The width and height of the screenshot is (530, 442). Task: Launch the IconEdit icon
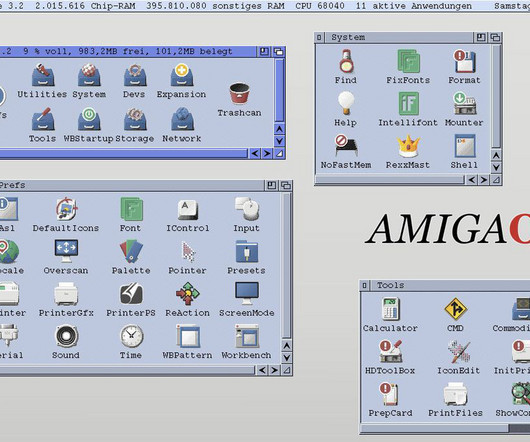(459, 351)
